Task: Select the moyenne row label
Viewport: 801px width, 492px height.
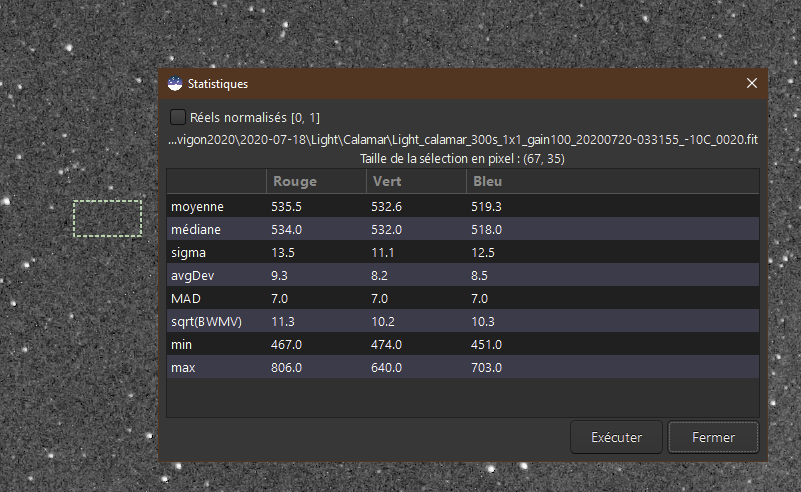Action: click(197, 206)
